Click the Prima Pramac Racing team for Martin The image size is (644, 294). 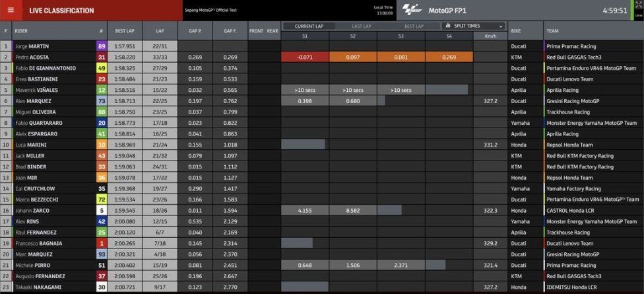(x=571, y=46)
